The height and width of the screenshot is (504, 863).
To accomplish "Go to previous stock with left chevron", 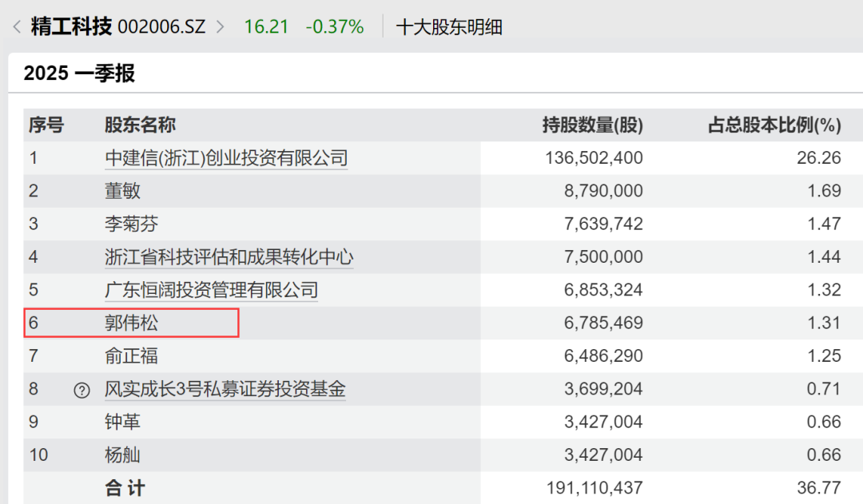I will click(17, 26).
